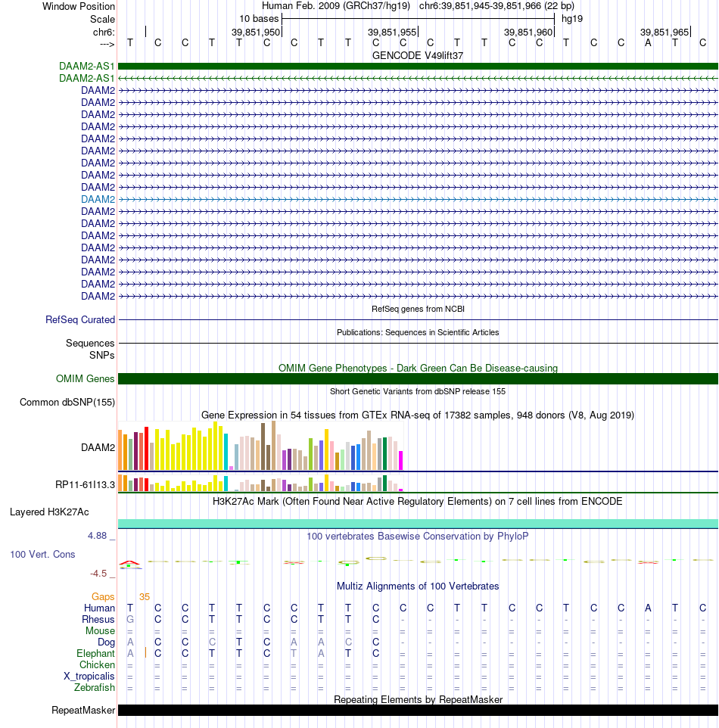Select the Human Feb. 2009 (GRCh37/hg19) title

336,6
